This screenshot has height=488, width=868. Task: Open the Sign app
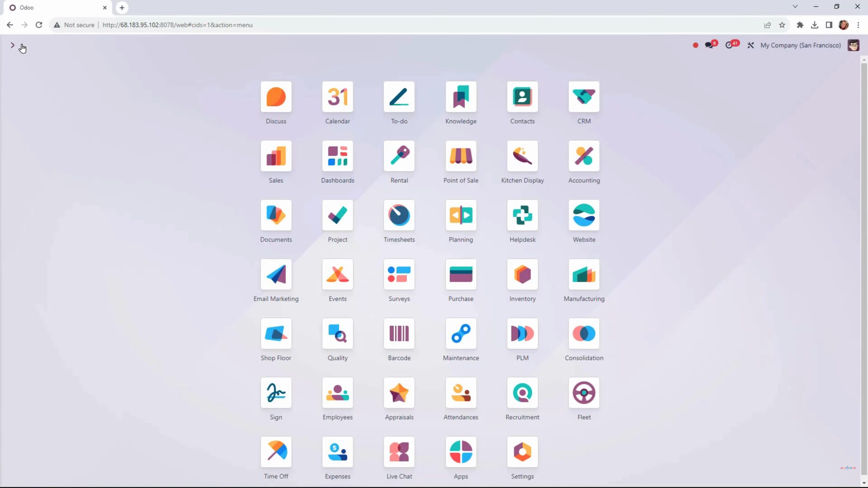coord(276,393)
